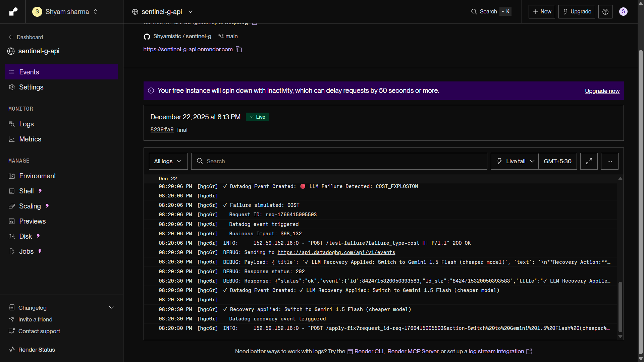Click the New button

[x=542, y=12]
